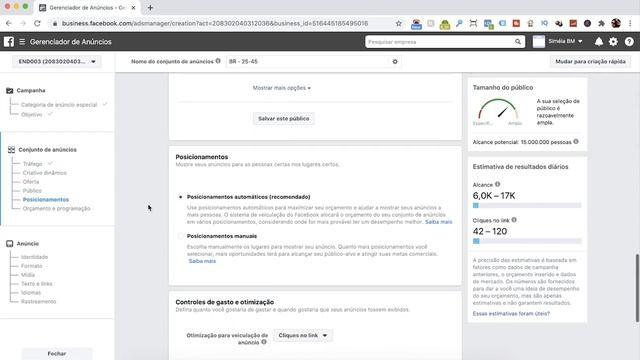Image resolution: width=640 pixels, height=360 pixels.
Task: Go to the Idiomas step
Action: [x=31, y=293]
